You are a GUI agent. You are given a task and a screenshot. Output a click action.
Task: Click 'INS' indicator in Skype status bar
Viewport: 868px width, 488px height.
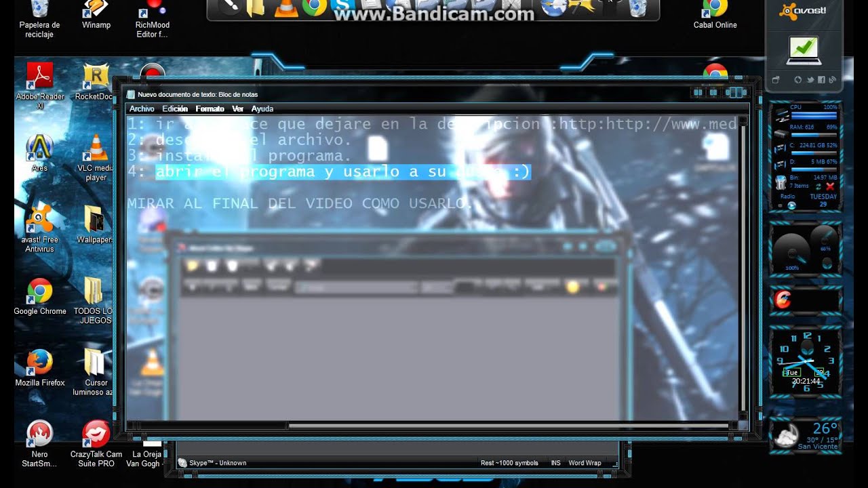556,463
